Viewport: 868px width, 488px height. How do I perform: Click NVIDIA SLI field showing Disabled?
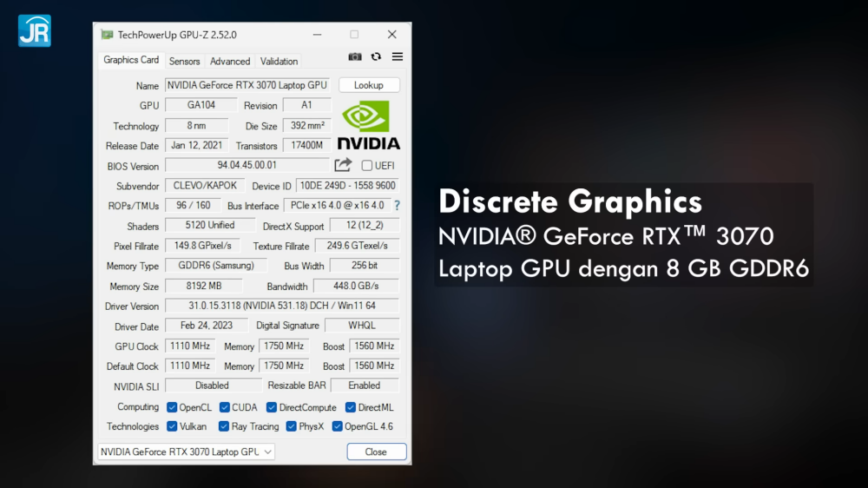(x=214, y=386)
